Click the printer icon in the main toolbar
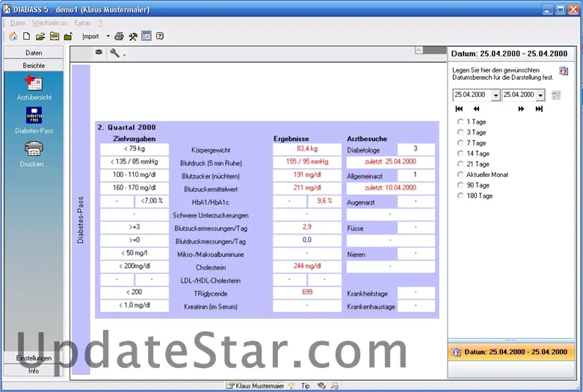Screen dimensions: 583x392 pos(119,37)
